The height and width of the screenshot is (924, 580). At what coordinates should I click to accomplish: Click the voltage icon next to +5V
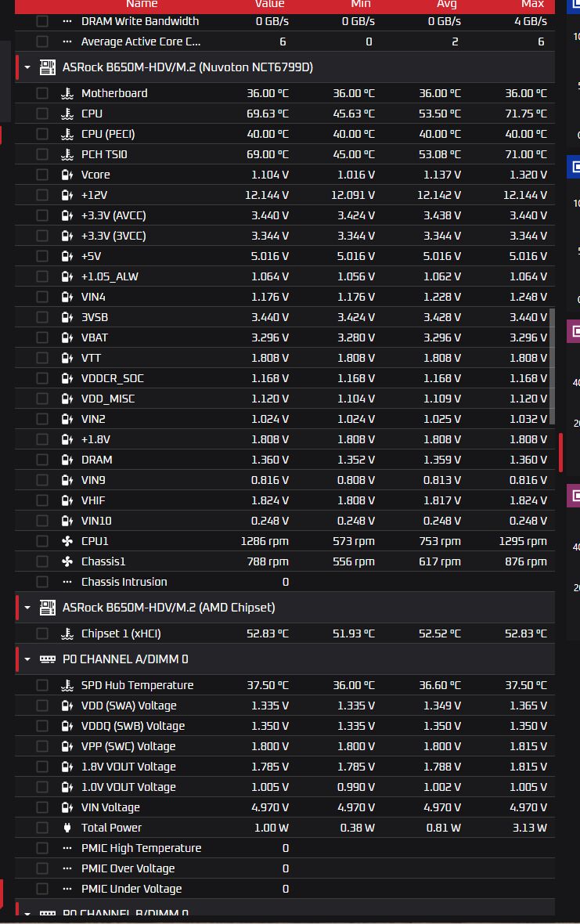pos(67,256)
